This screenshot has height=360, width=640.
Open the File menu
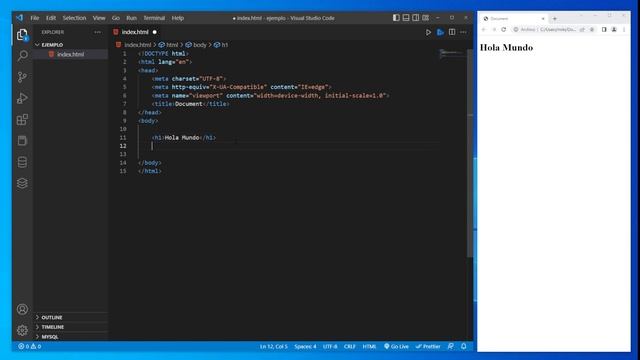[35, 18]
